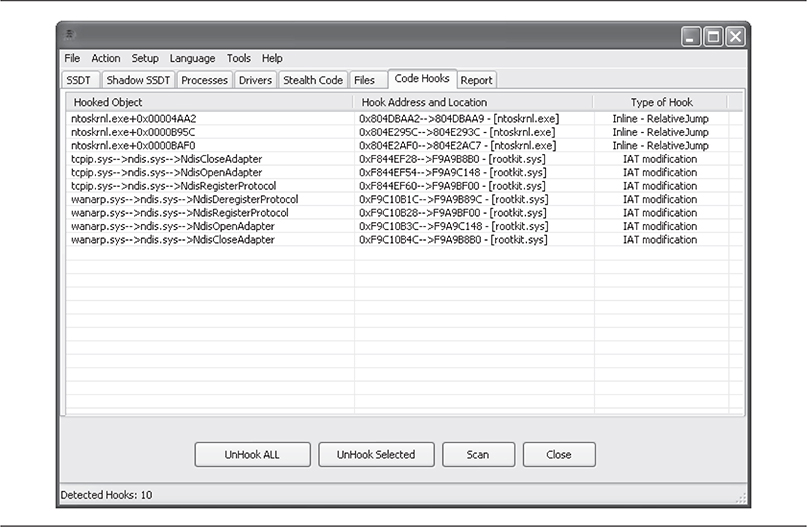The width and height of the screenshot is (807, 527).
Task: Click the UnHook ALL button
Action: (x=252, y=455)
